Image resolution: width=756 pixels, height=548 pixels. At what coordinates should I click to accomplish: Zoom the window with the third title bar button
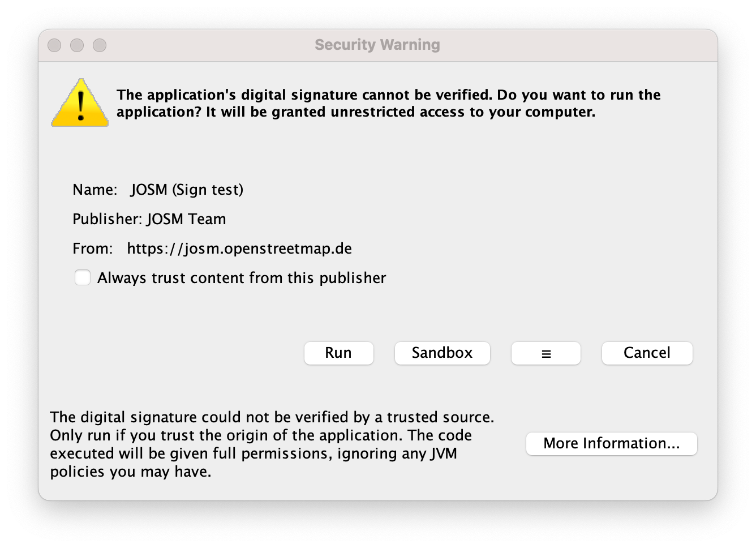coord(100,45)
